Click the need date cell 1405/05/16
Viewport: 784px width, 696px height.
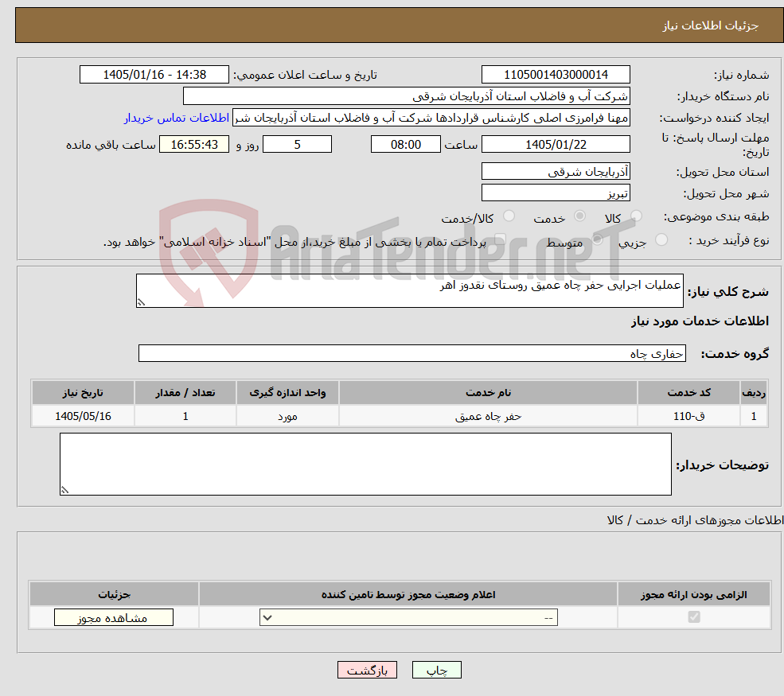[x=83, y=416]
